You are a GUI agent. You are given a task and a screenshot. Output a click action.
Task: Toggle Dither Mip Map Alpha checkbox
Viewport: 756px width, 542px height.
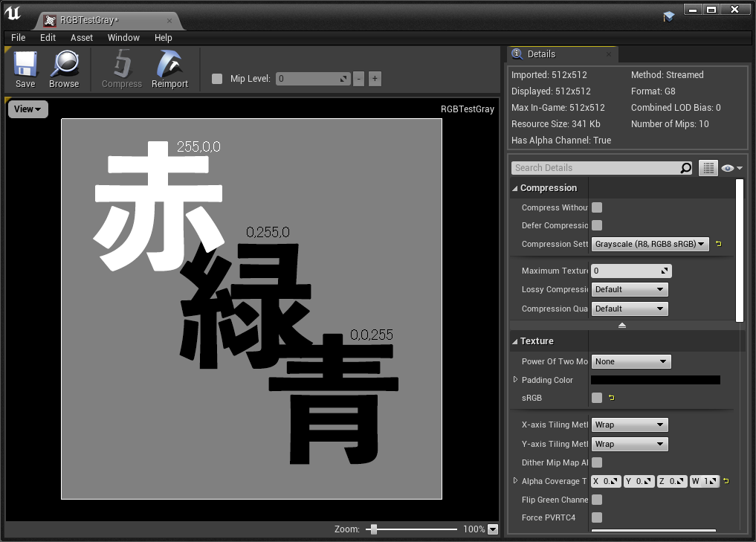(x=597, y=462)
